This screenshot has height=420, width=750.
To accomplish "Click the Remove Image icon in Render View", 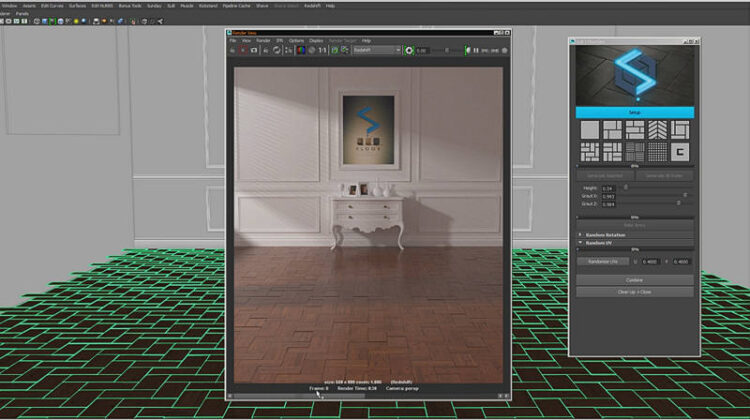I will click(x=345, y=50).
